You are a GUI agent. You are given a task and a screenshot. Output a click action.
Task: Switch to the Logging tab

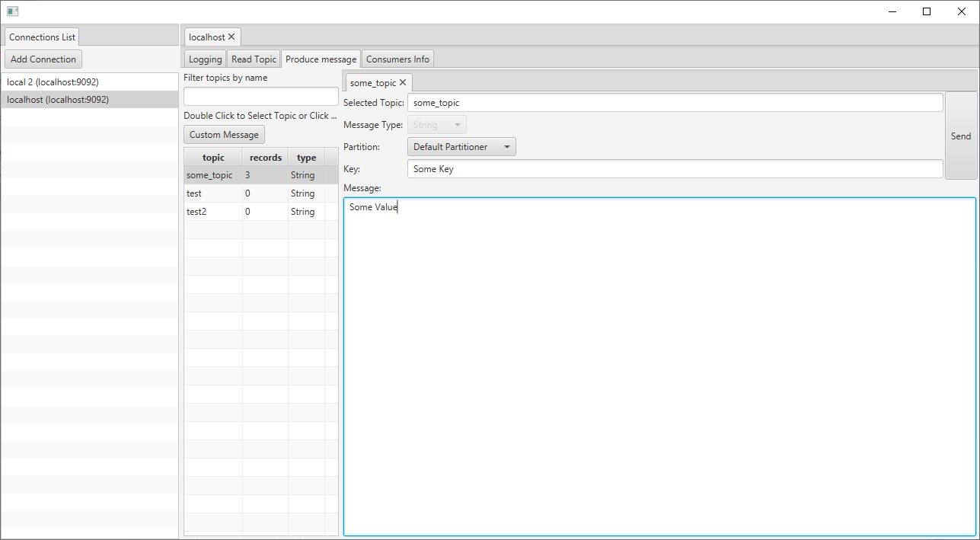(x=204, y=59)
